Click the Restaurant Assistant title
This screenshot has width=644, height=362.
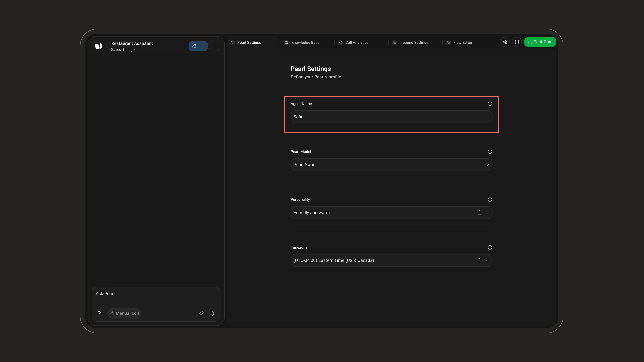point(132,43)
